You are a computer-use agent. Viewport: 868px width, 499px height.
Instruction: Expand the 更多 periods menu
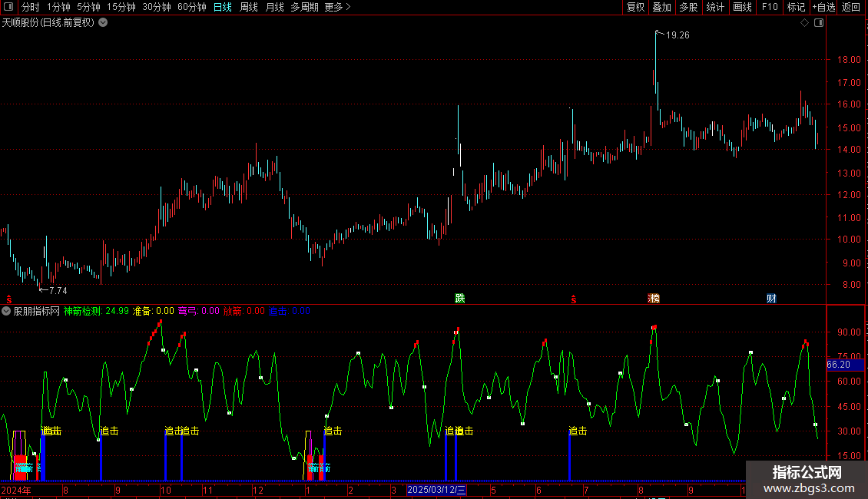coord(338,7)
